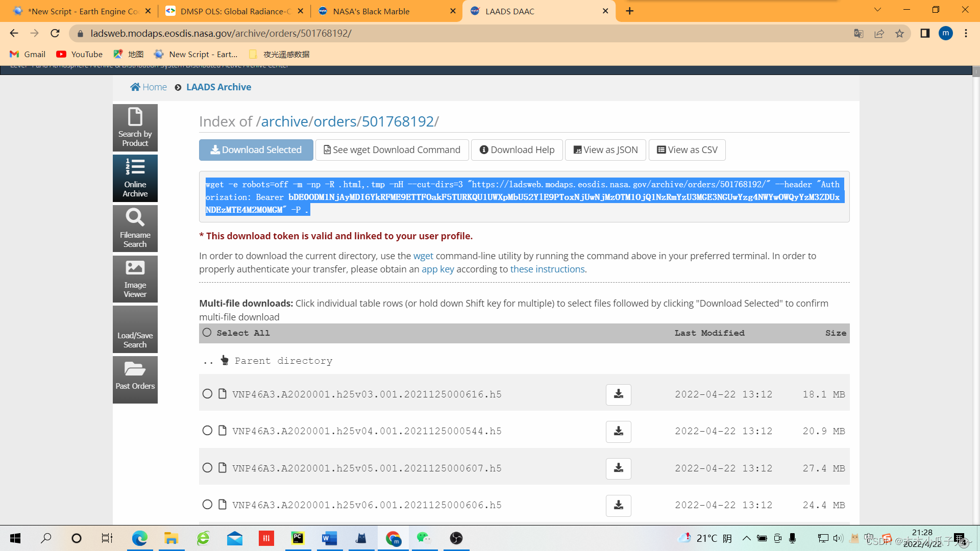Bookmark this page with the star icon
This screenshot has width=980, height=551.
click(899, 34)
